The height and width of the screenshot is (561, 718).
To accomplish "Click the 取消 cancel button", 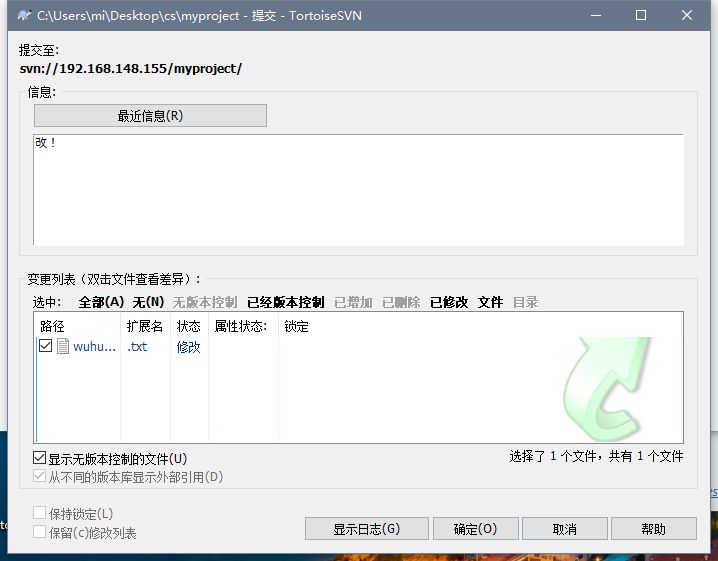I will click(565, 529).
